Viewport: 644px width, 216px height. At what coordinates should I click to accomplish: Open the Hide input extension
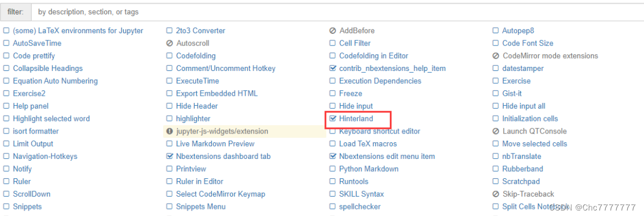[x=356, y=106]
